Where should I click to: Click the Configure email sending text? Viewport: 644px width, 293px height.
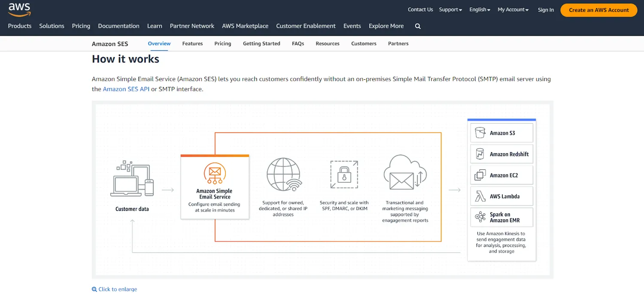214,207
